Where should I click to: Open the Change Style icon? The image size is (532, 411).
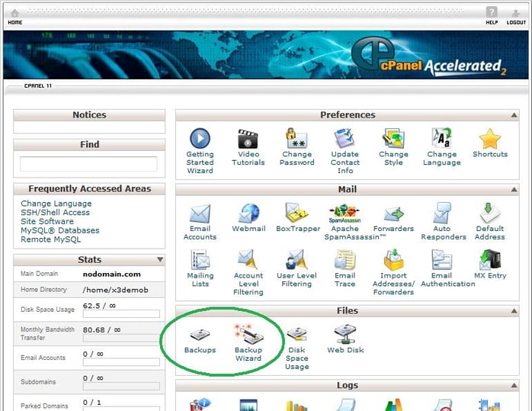click(x=393, y=138)
